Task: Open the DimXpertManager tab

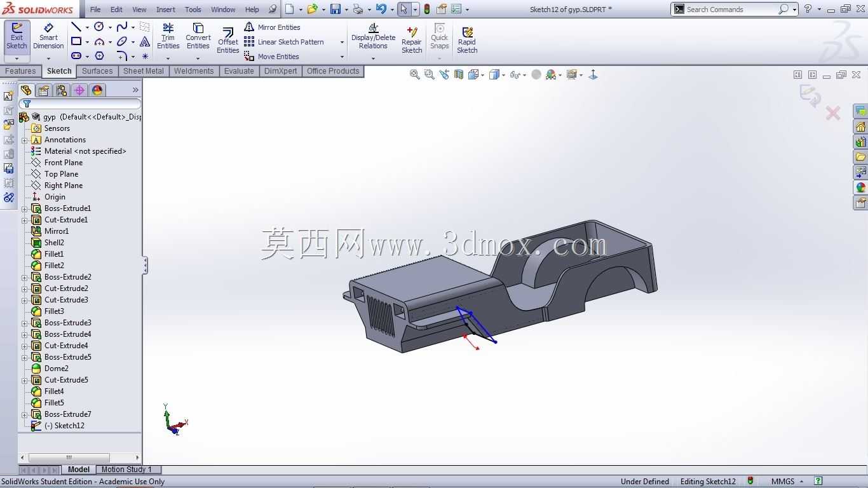Action: [x=79, y=90]
